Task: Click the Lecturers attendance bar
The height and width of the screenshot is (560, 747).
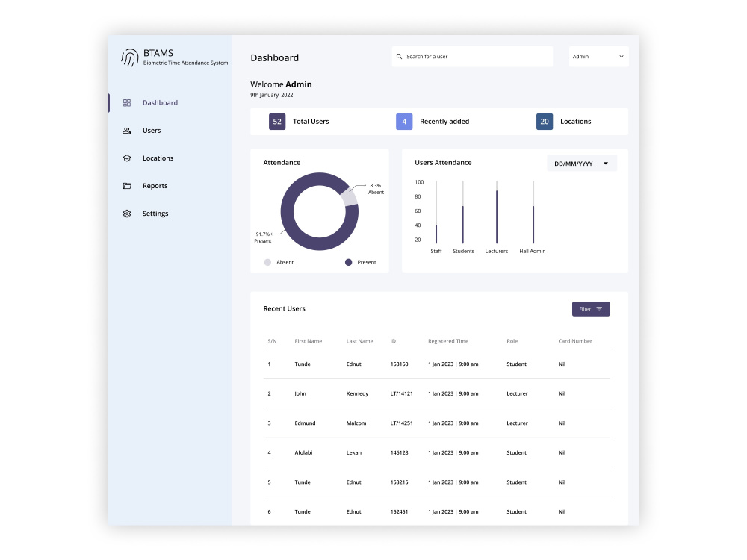Action: click(x=497, y=212)
